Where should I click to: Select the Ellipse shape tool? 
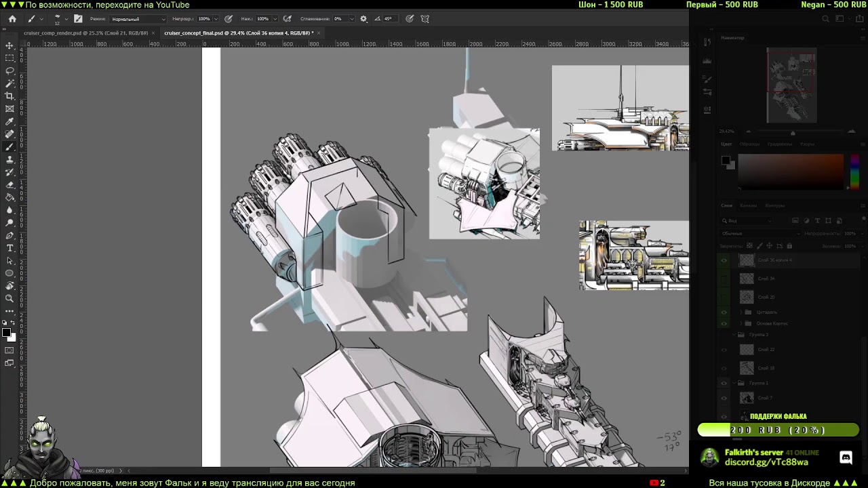[9, 273]
